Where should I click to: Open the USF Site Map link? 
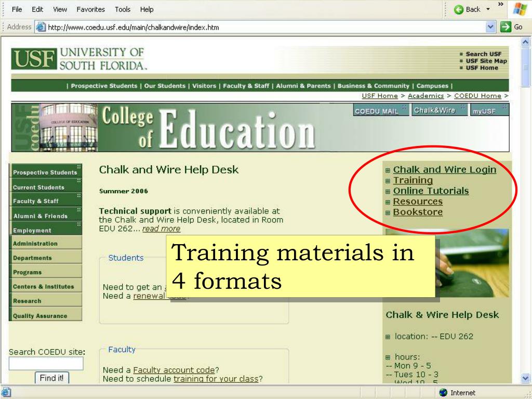point(486,61)
